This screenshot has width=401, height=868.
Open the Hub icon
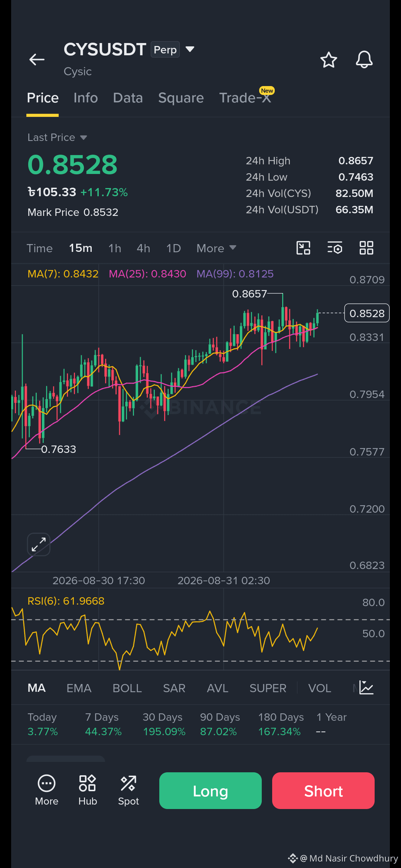[88, 790]
